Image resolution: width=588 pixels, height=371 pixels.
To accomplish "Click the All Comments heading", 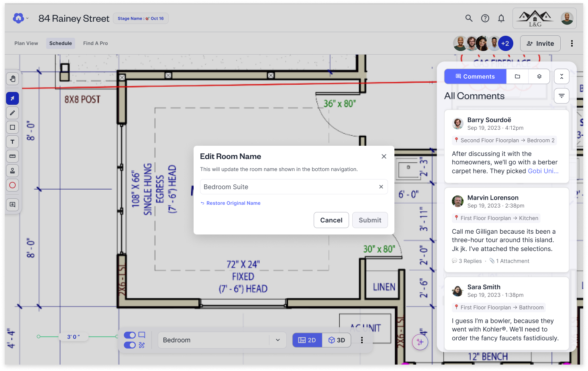I will pyautogui.click(x=474, y=96).
